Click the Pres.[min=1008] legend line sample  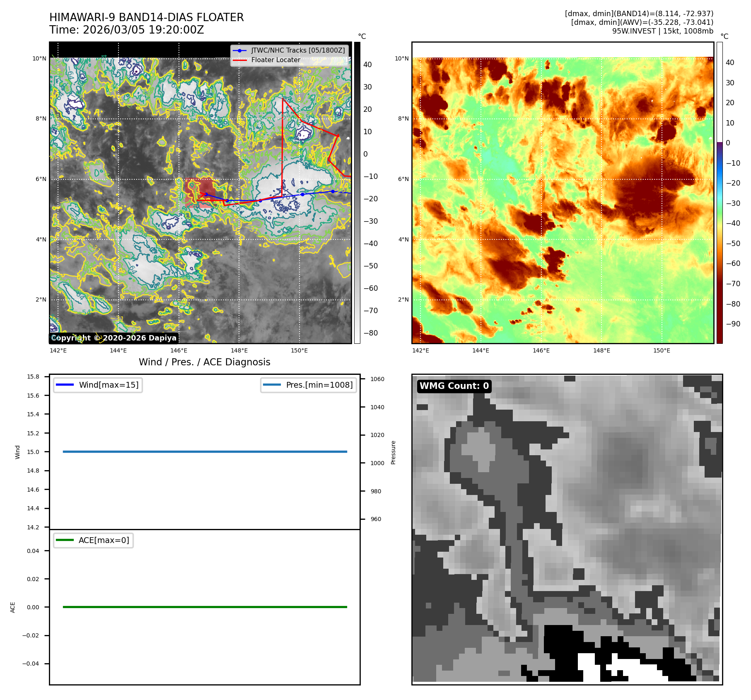click(x=272, y=385)
